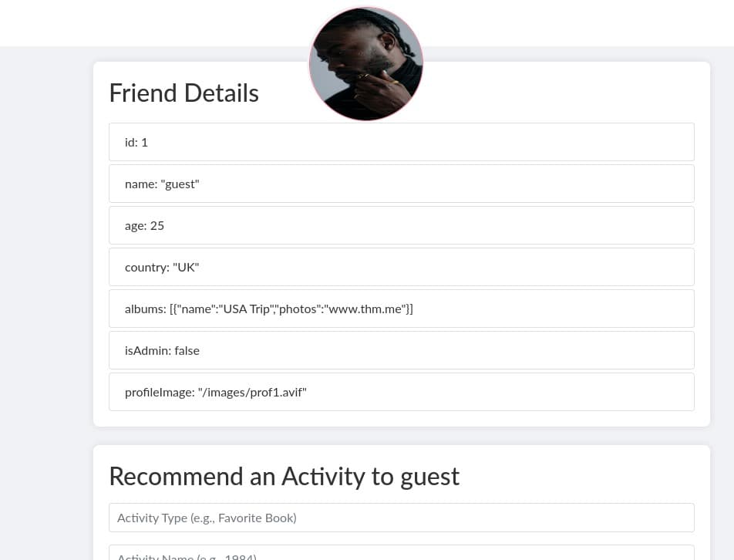
Task: Click the "/images/prof1.avif" path text
Action: coord(252,392)
